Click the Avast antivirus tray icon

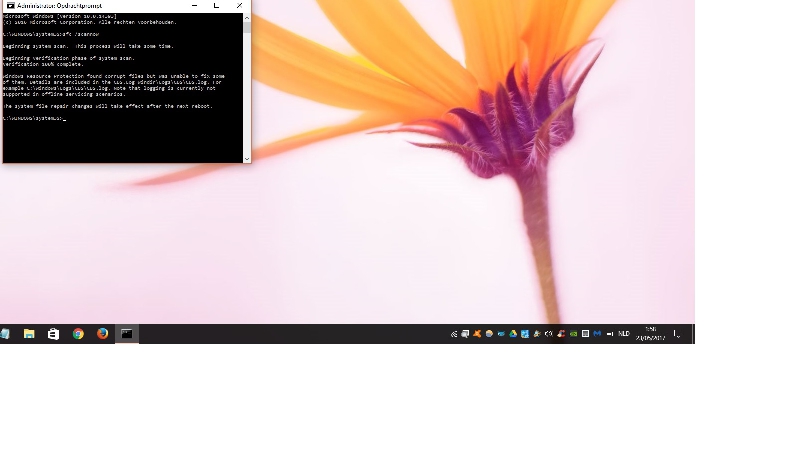(477, 334)
